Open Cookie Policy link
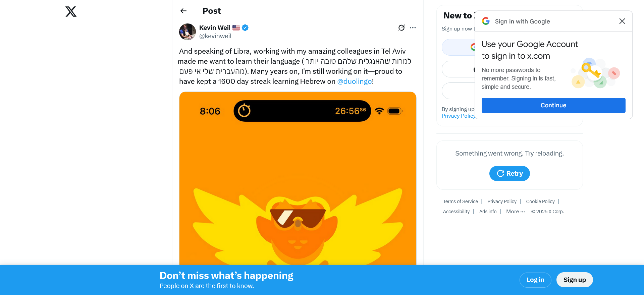644x295 pixels. pos(540,201)
